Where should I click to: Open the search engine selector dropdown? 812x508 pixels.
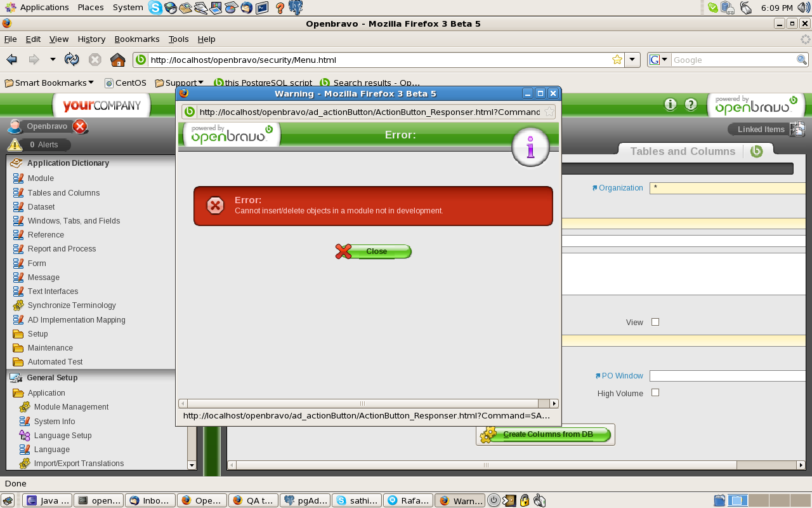click(658, 60)
